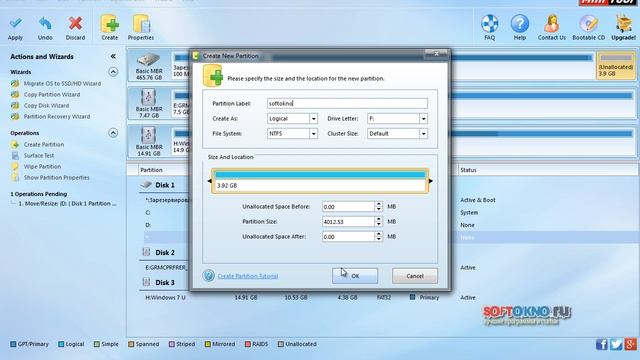Click the right handle of partition size bar
Image resolution: width=640 pixels, height=360 pixels.
(431, 181)
